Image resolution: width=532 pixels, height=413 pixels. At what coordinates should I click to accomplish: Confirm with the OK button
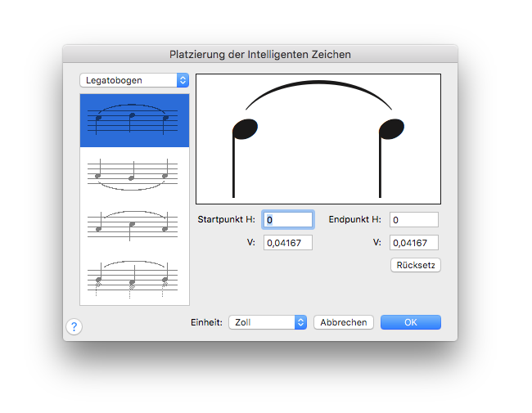click(411, 322)
